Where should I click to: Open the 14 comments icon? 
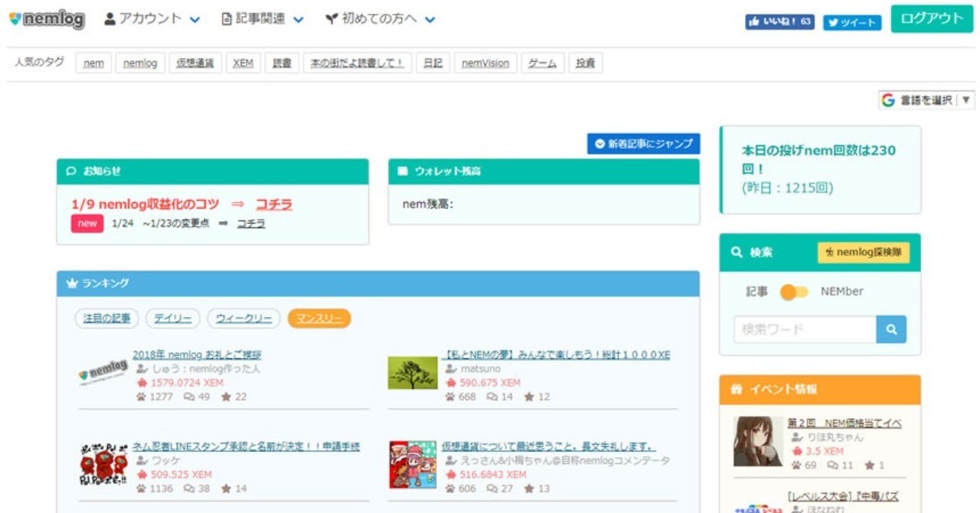pyautogui.click(x=500, y=397)
